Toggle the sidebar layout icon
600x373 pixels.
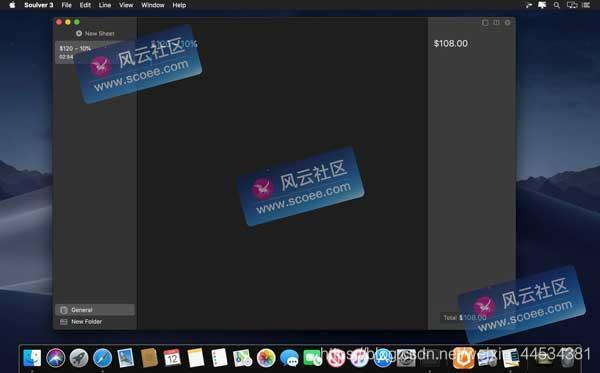click(485, 23)
